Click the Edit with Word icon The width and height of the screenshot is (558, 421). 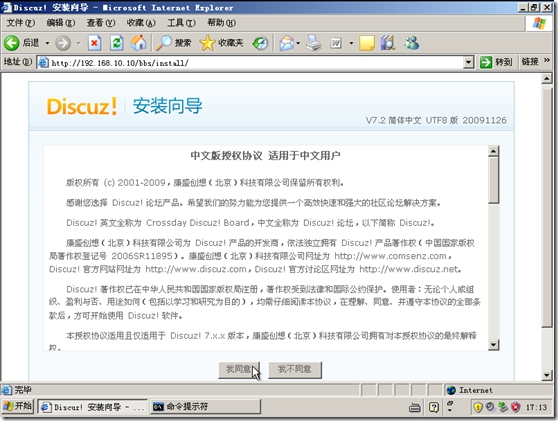[x=336, y=43]
